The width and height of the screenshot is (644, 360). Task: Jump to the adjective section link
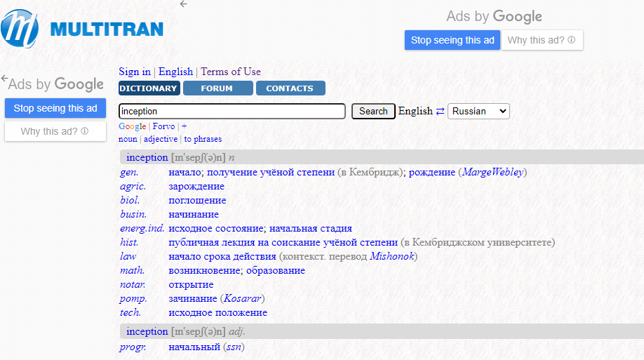point(161,139)
